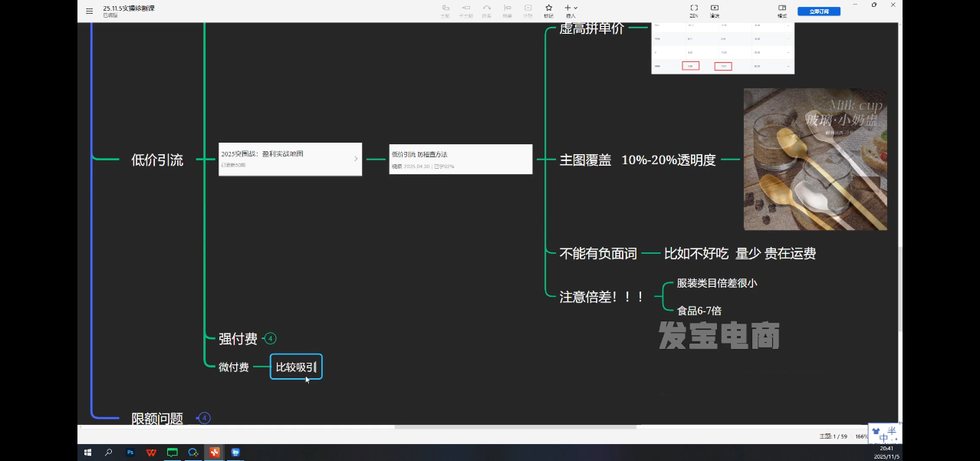Click the 子主题 (Subtopic) toolbar icon
980x461 pixels.
coord(466,10)
